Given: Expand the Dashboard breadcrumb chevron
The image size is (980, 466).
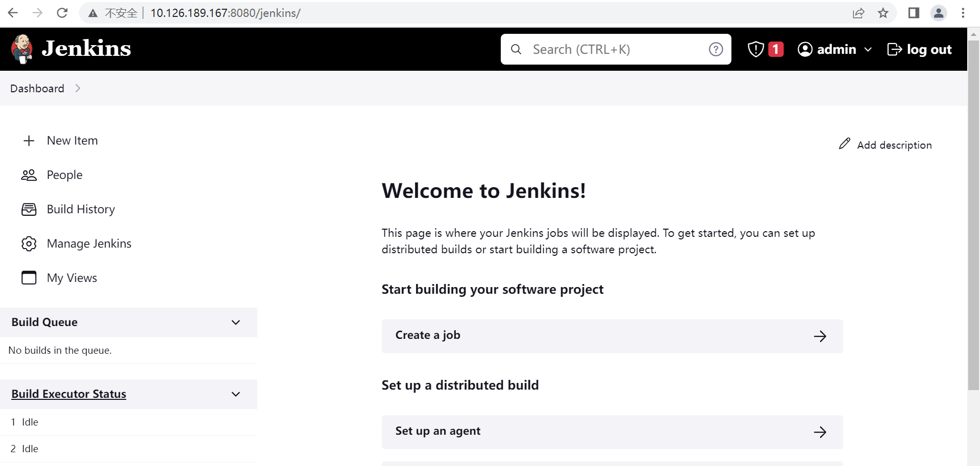Looking at the screenshot, I should click(x=78, y=88).
